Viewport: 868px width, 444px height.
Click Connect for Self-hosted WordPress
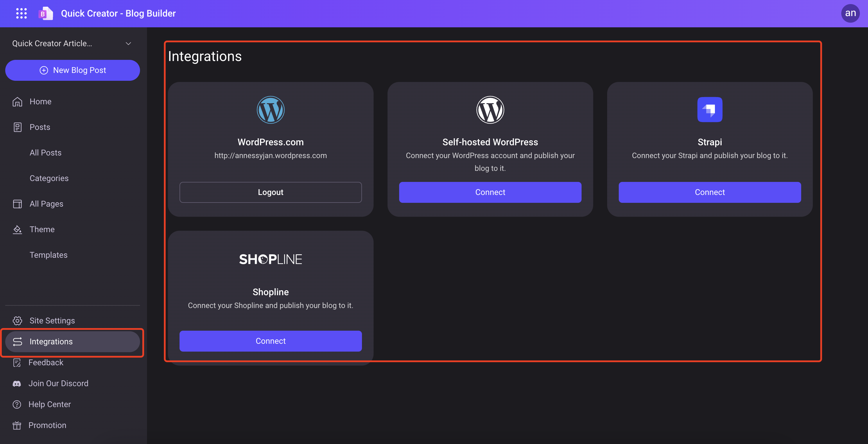tap(490, 192)
